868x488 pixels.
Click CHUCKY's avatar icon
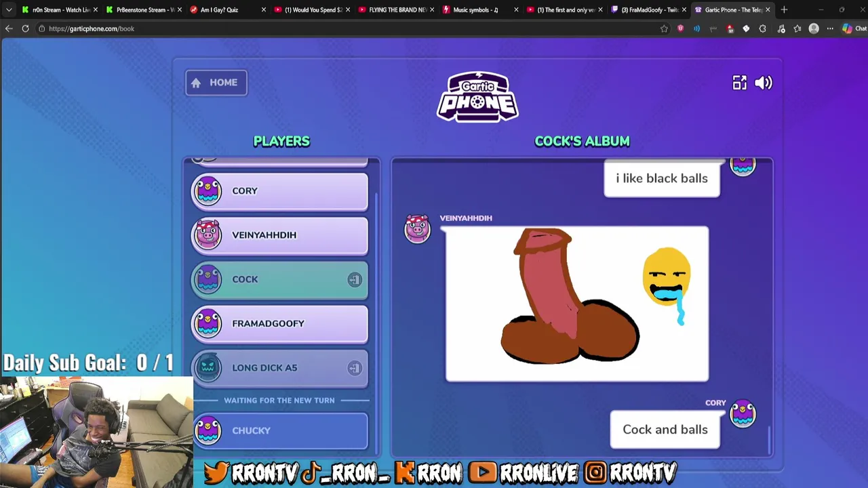[208, 430]
